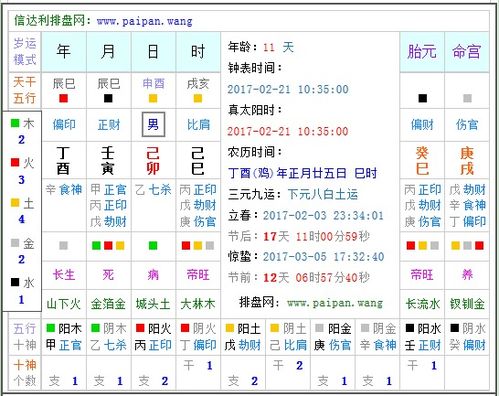
Task: Click the gray 金 legend swatch
Action: click(x=15, y=242)
